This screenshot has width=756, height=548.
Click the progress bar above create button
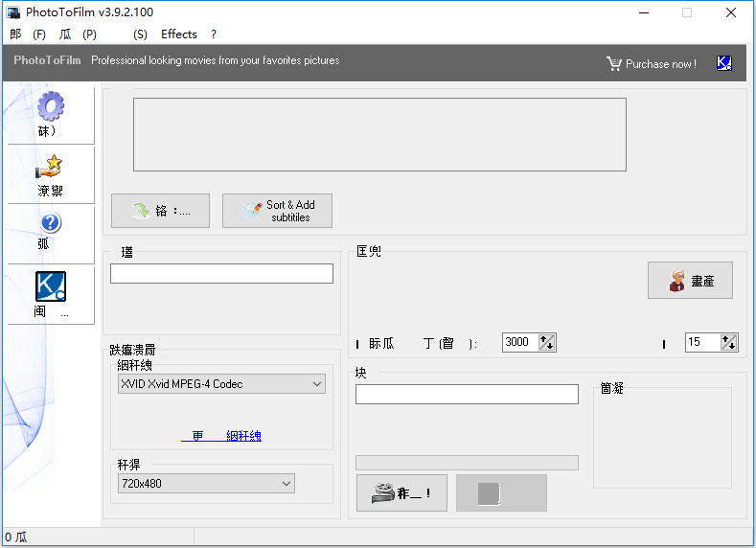[x=467, y=463]
